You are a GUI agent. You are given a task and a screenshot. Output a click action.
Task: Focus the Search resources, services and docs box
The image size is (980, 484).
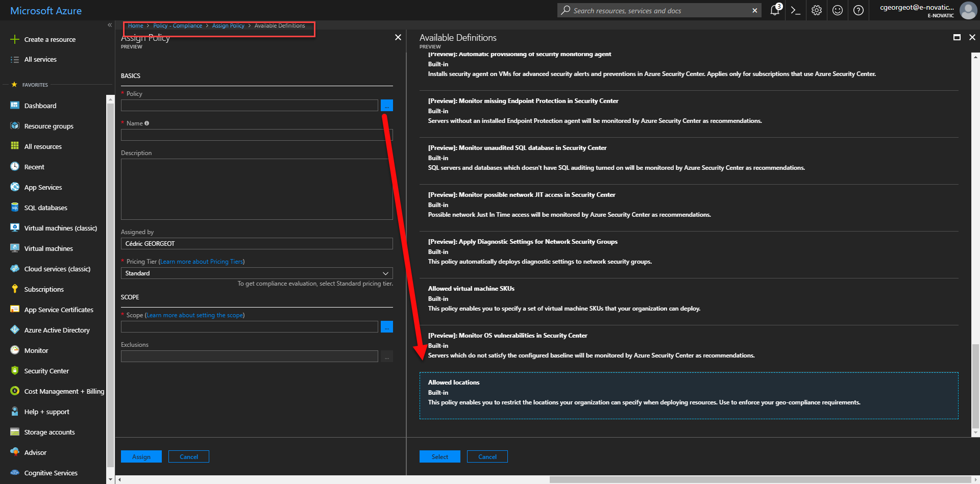(658, 11)
